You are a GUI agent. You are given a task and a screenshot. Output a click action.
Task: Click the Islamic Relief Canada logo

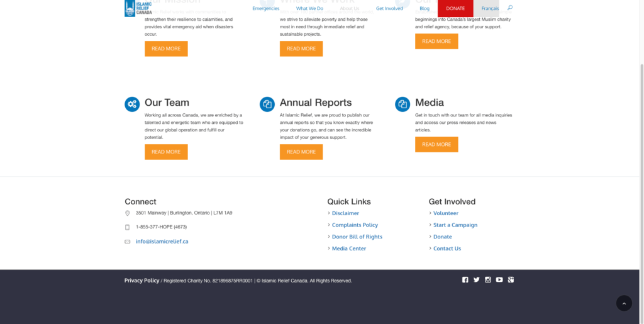138,8
